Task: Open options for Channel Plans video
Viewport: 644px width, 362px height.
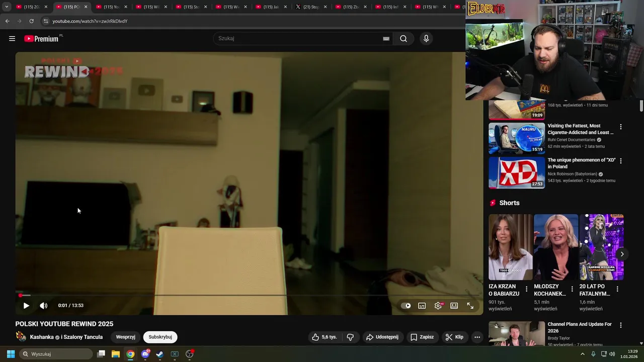Action: click(620, 325)
